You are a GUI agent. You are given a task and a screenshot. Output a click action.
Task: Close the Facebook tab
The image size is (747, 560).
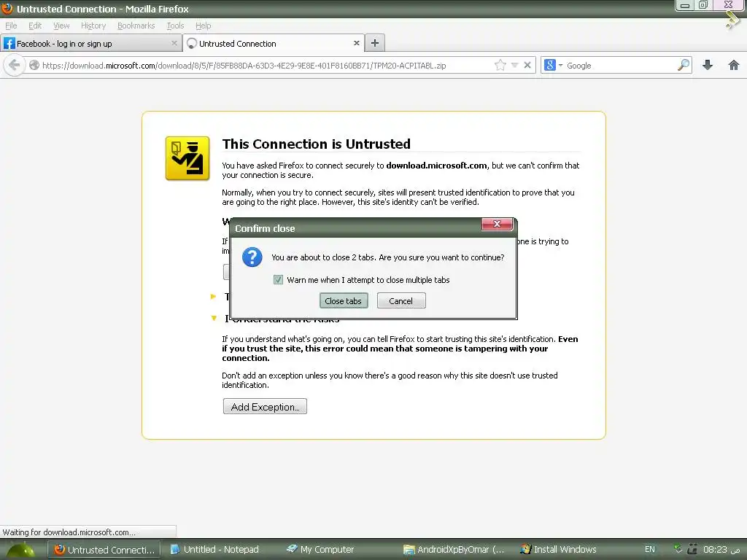click(x=174, y=43)
